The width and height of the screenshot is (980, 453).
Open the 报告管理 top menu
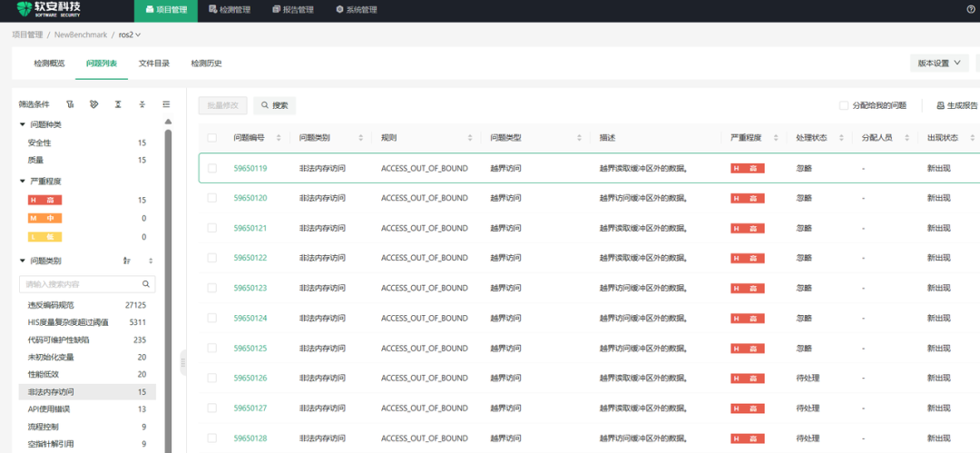pyautogui.click(x=293, y=10)
